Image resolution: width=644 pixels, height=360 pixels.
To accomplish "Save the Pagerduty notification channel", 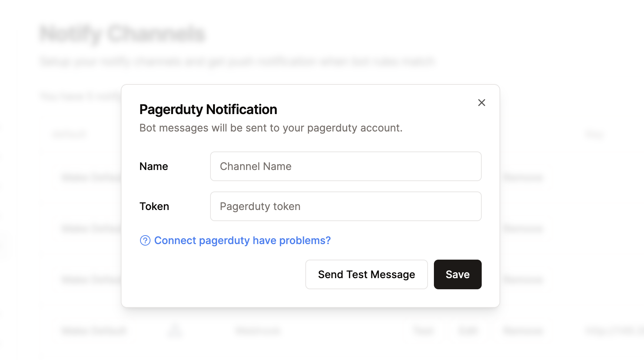I will point(457,274).
